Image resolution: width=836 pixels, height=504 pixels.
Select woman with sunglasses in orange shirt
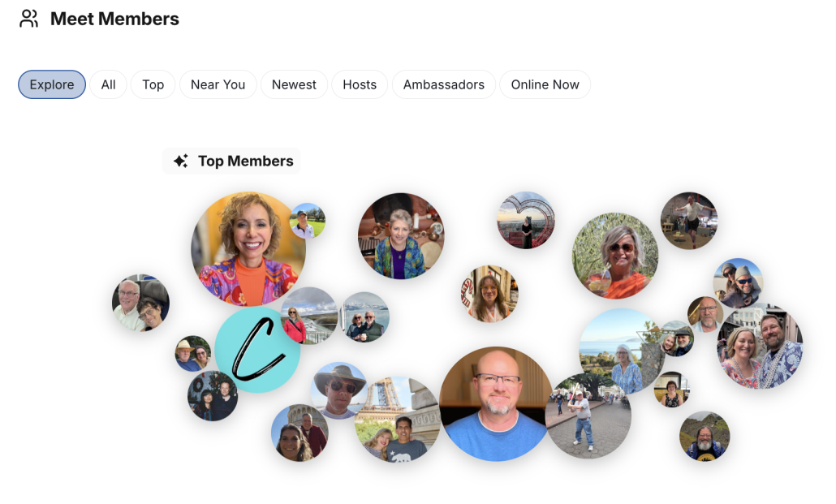coord(615,256)
